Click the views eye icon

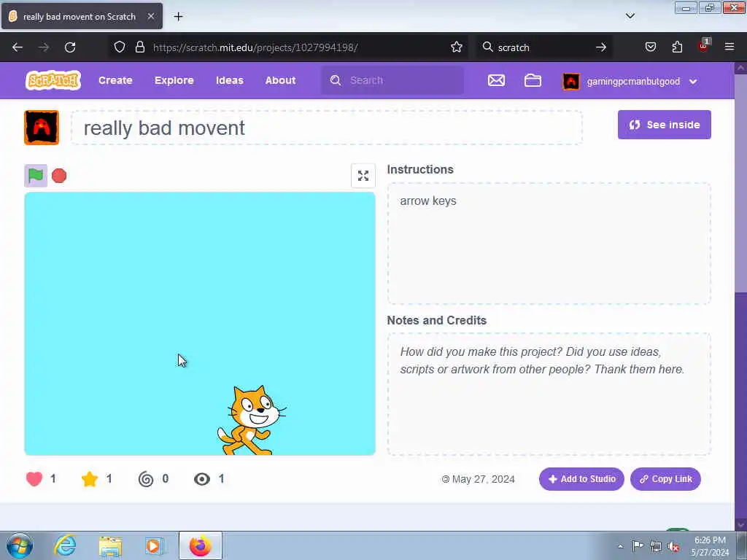click(x=202, y=479)
